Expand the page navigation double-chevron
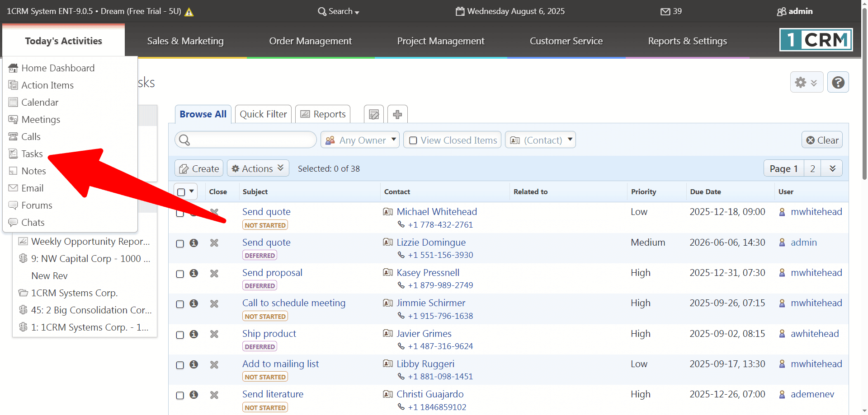 [832, 168]
